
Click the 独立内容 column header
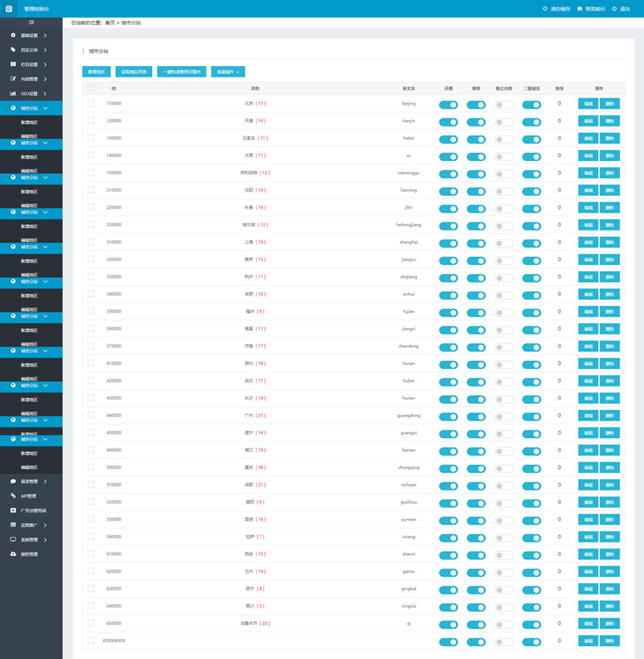[x=504, y=89]
